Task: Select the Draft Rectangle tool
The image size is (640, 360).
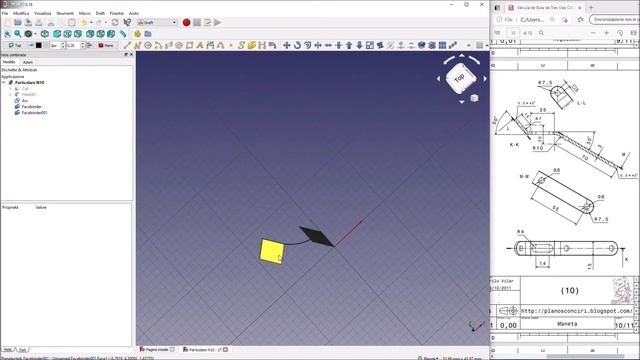Action: (x=189, y=45)
